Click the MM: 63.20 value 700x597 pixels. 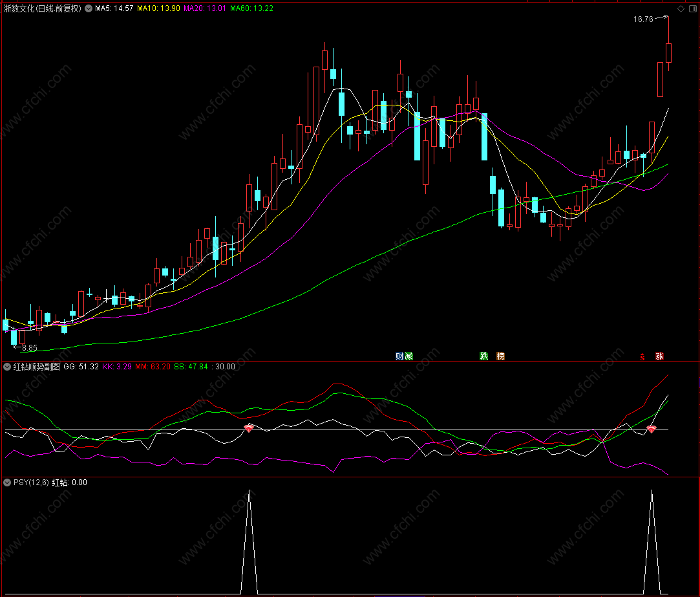[x=153, y=367]
